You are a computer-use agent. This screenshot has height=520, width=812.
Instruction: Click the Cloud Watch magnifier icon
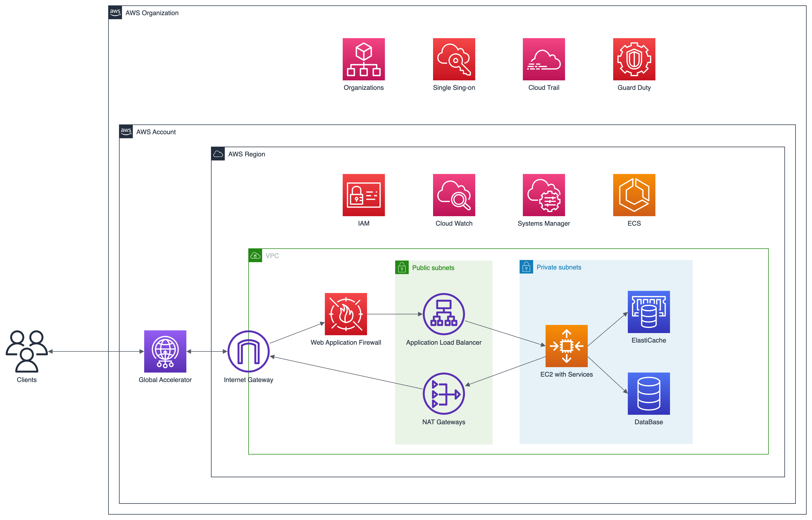[x=454, y=195]
